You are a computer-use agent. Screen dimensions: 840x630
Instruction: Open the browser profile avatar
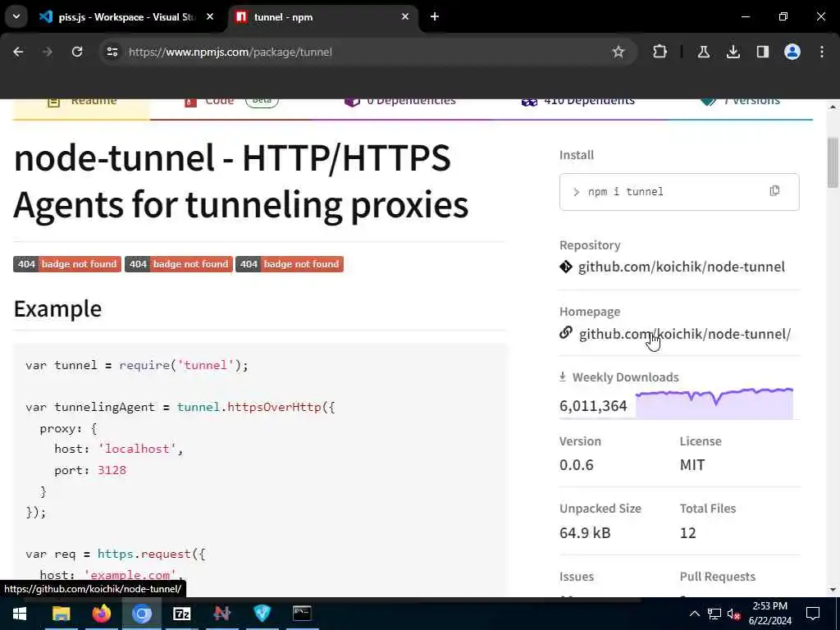(x=792, y=52)
